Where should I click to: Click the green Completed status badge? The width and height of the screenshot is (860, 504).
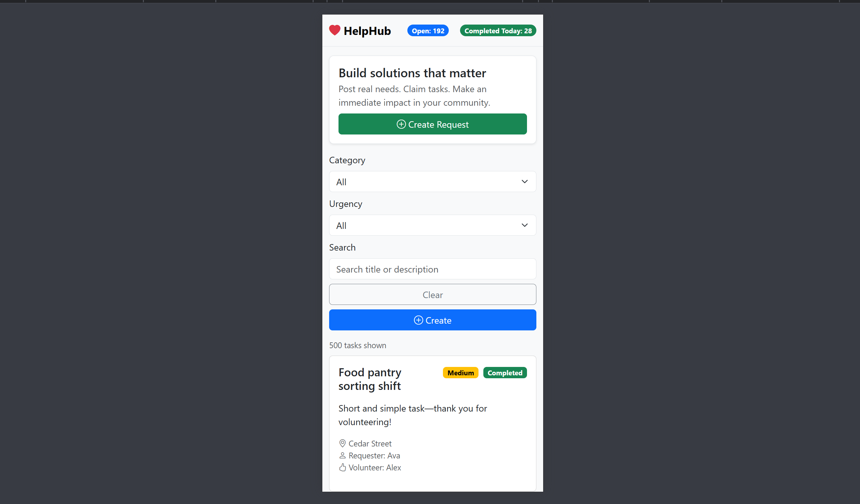(505, 373)
